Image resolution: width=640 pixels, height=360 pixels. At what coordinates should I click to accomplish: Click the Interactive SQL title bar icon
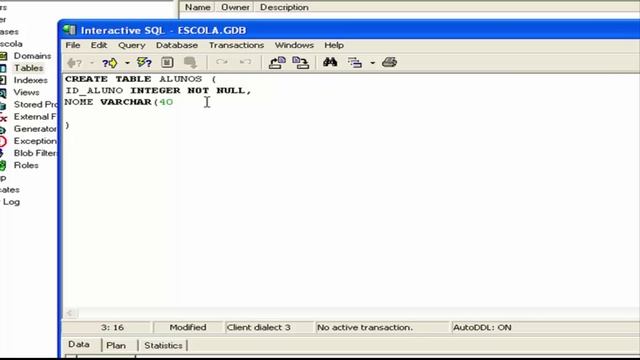click(69, 30)
